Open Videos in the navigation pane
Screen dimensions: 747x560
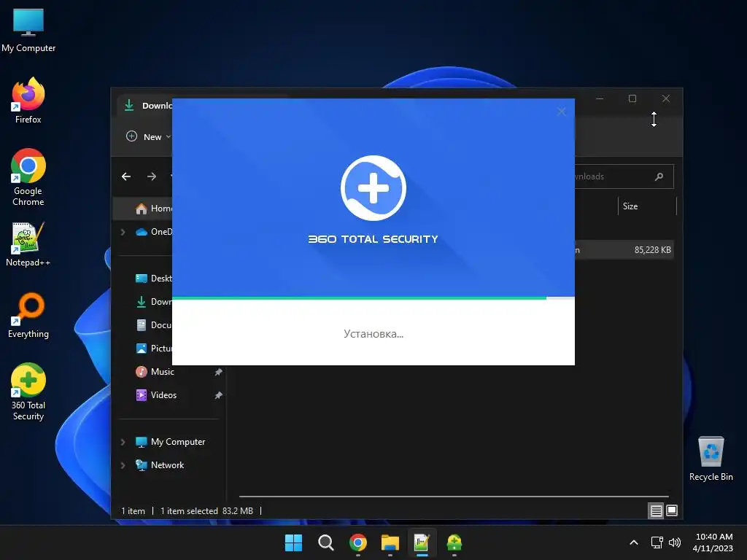(x=156, y=395)
